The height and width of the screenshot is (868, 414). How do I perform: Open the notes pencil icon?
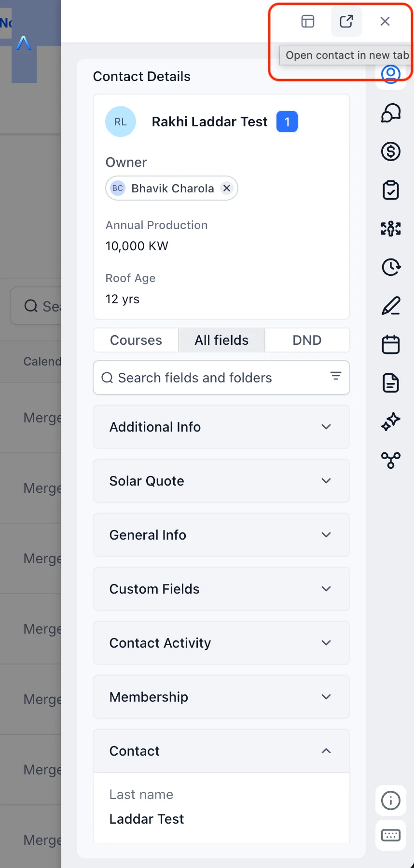click(391, 306)
